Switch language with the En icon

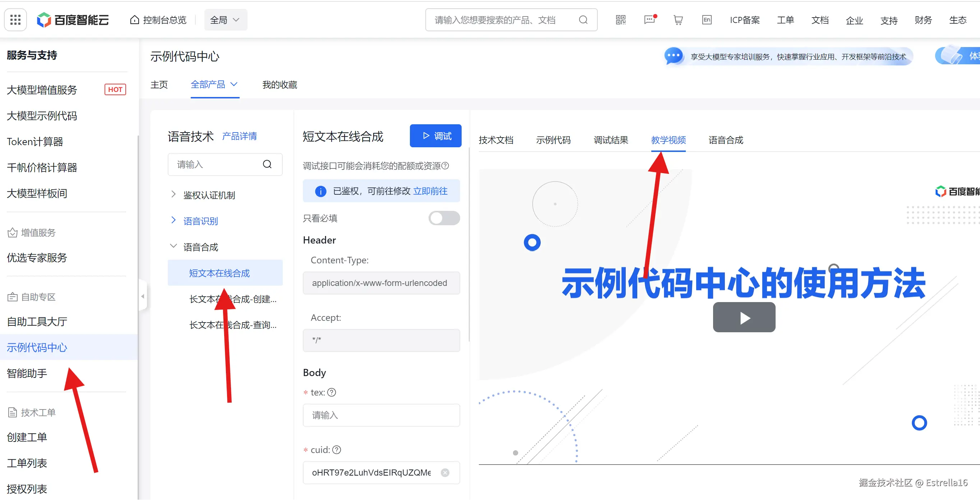(707, 20)
